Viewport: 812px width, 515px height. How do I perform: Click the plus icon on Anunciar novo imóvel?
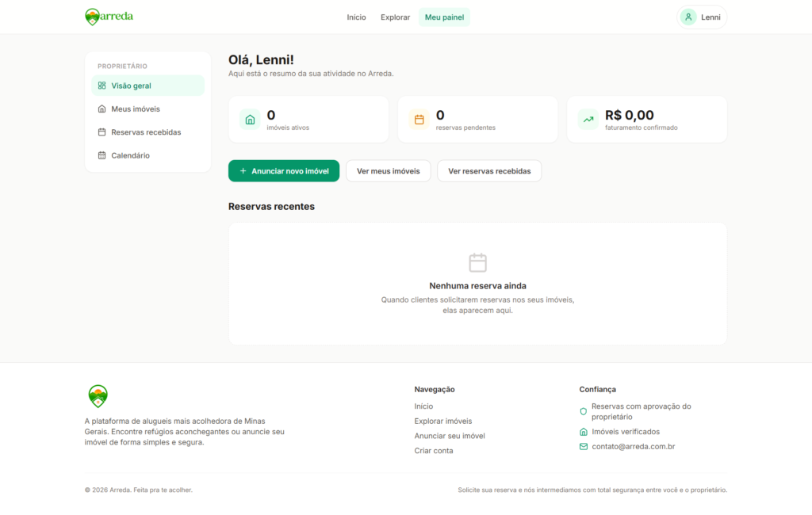(243, 171)
